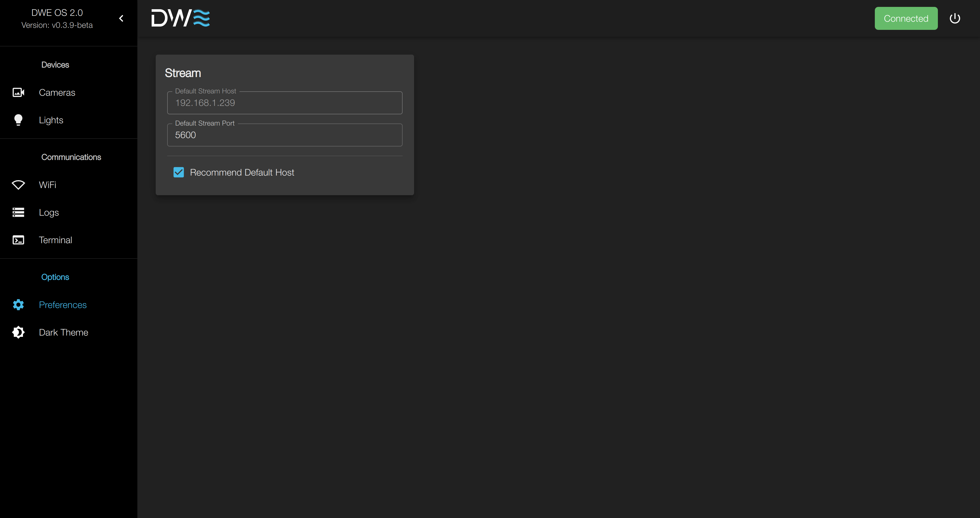Click the green Connected button

(x=906, y=18)
